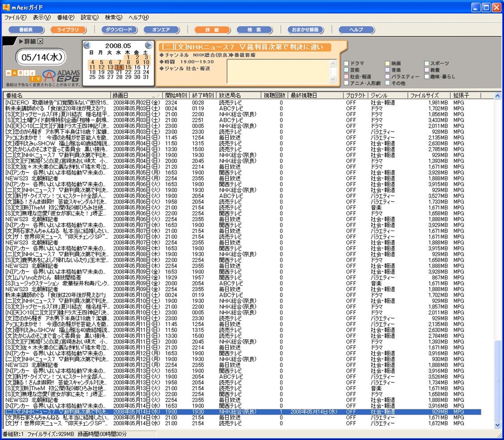Select the last row ザ!世界仰天ニュース 05月14日
Image resolution: width=504 pixels, height=440 pixels.
click(x=243, y=423)
